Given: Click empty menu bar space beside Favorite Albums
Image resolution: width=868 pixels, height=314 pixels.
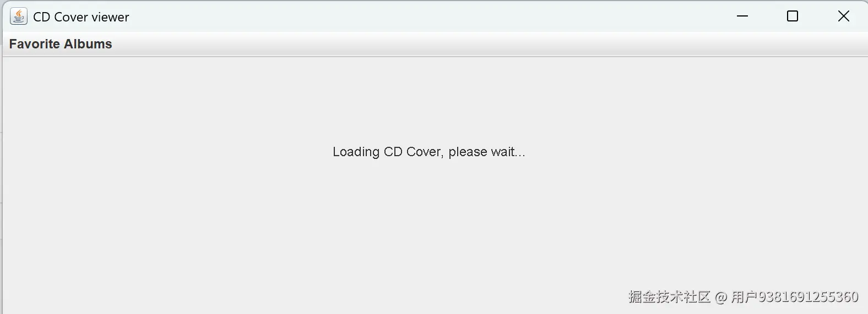Looking at the screenshot, I should pyautogui.click(x=441, y=44).
